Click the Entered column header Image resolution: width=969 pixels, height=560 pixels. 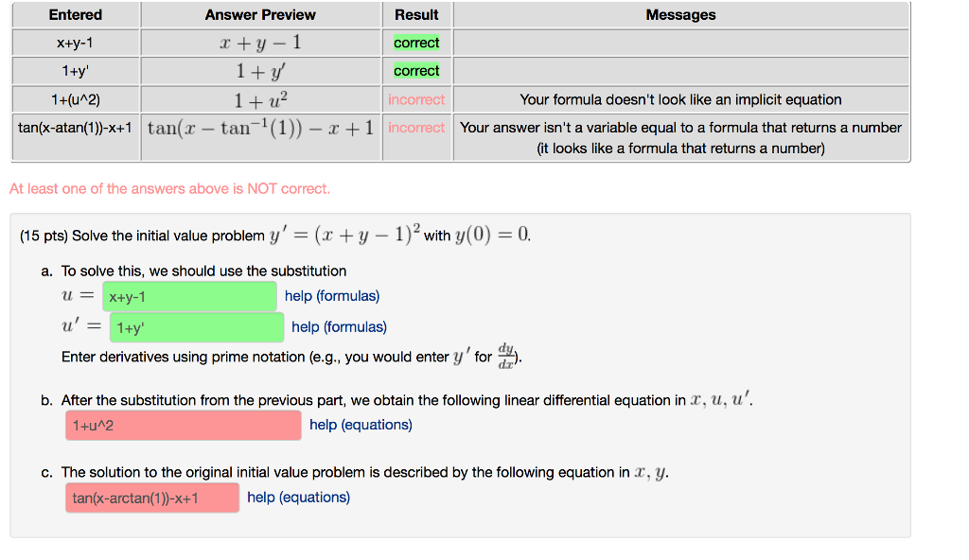(76, 15)
